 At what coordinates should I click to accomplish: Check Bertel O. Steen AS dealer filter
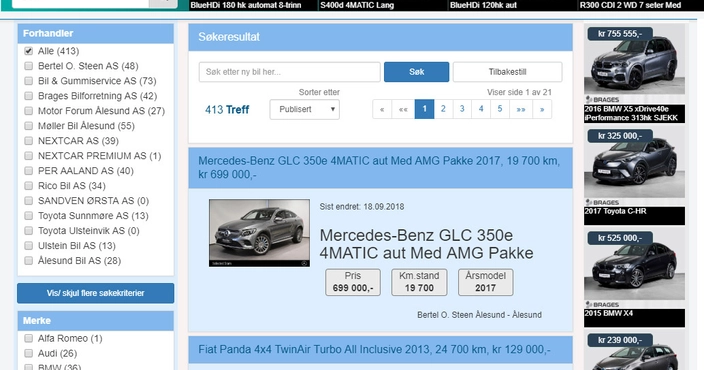[x=29, y=66]
